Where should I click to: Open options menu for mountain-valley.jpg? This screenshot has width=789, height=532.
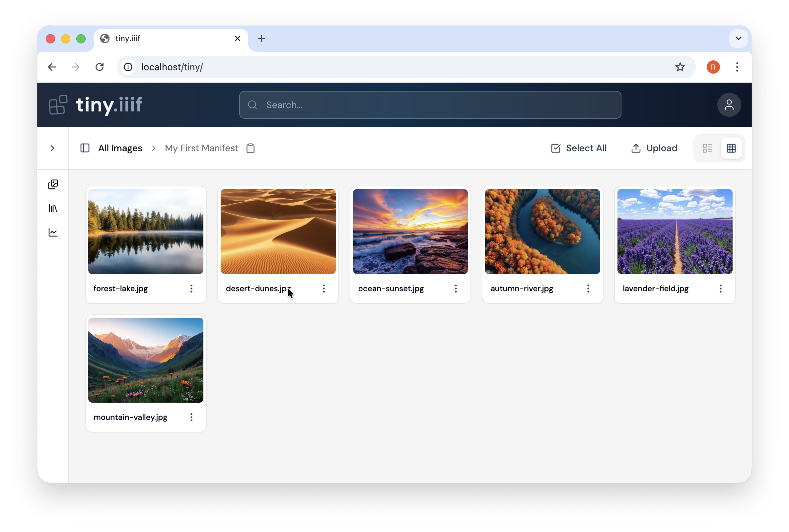tap(191, 417)
